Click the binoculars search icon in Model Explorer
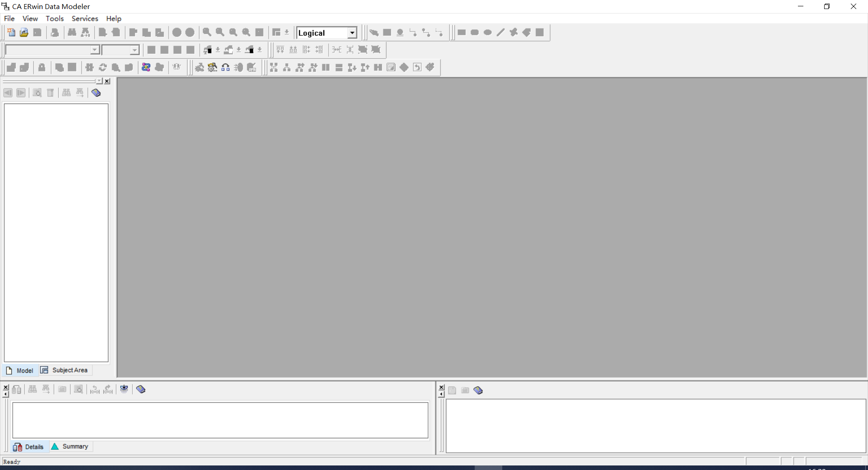Screen dimensions: 868x470 coord(66,93)
